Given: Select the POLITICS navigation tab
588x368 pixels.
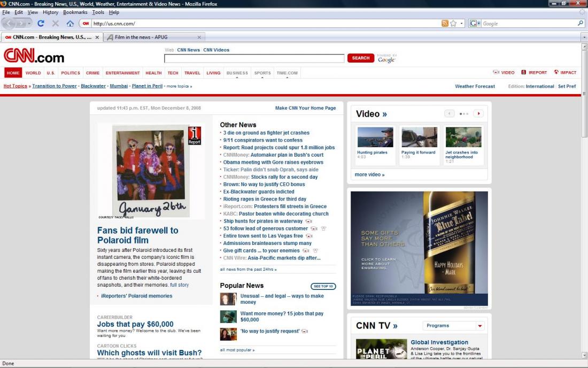Looking at the screenshot, I should click(x=71, y=73).
